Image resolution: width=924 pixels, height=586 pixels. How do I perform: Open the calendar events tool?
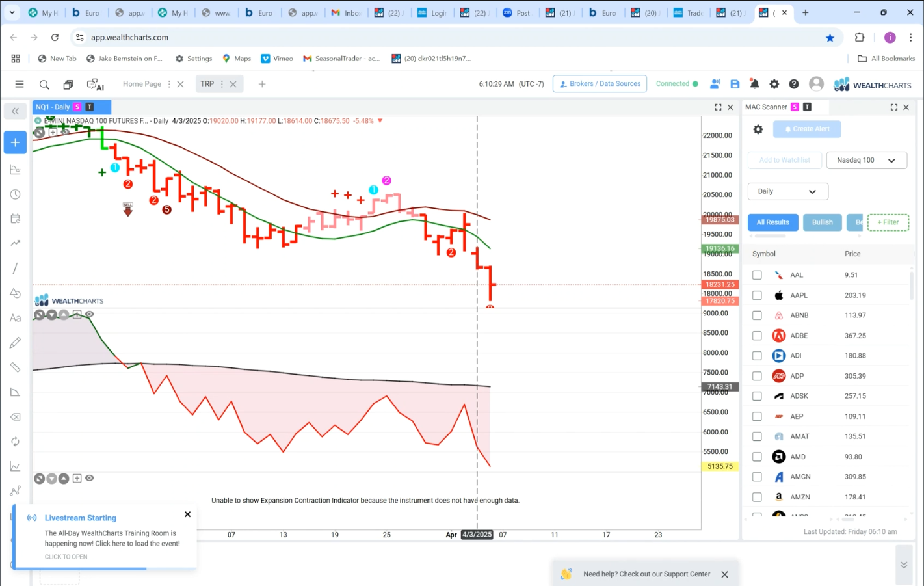15,219
